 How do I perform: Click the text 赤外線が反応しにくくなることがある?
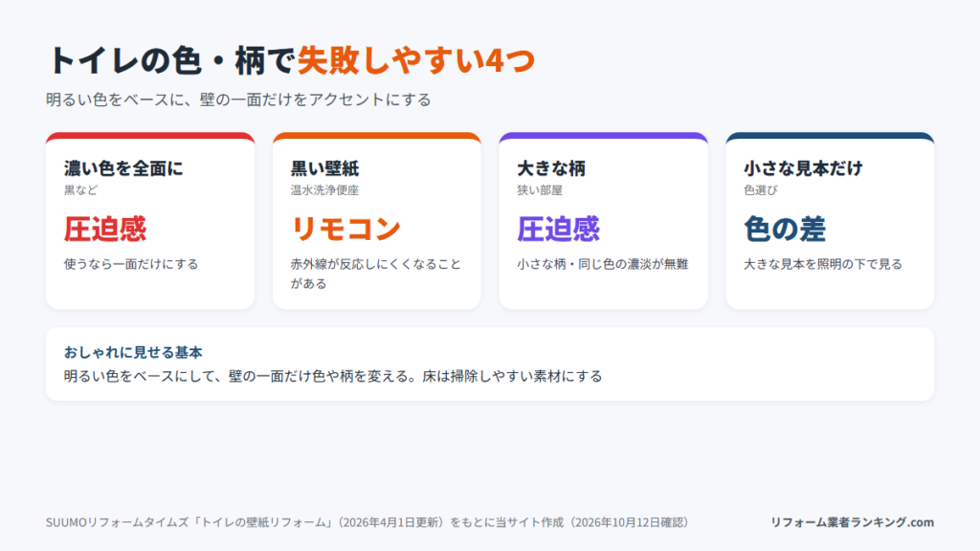(376, 274)
